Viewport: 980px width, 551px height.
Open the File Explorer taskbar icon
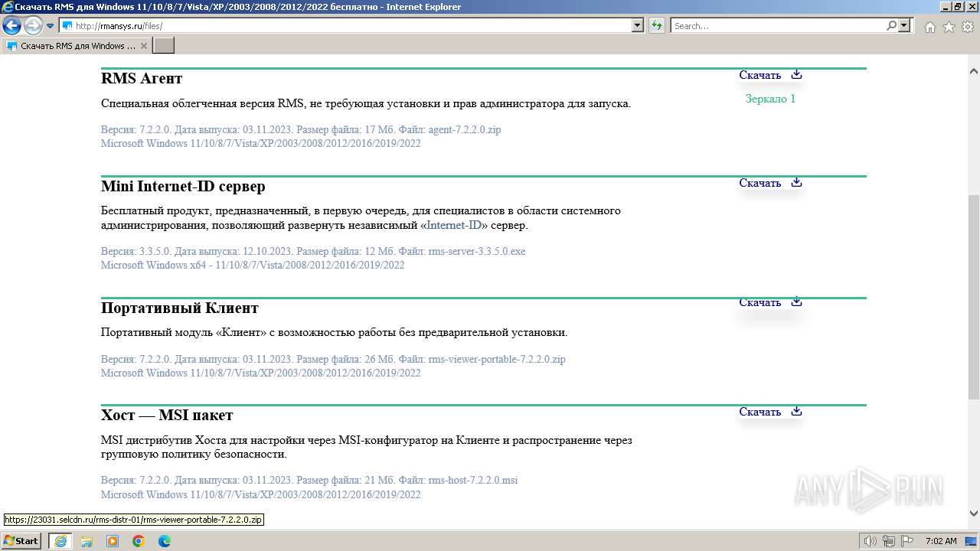click(x=87, y=541)
